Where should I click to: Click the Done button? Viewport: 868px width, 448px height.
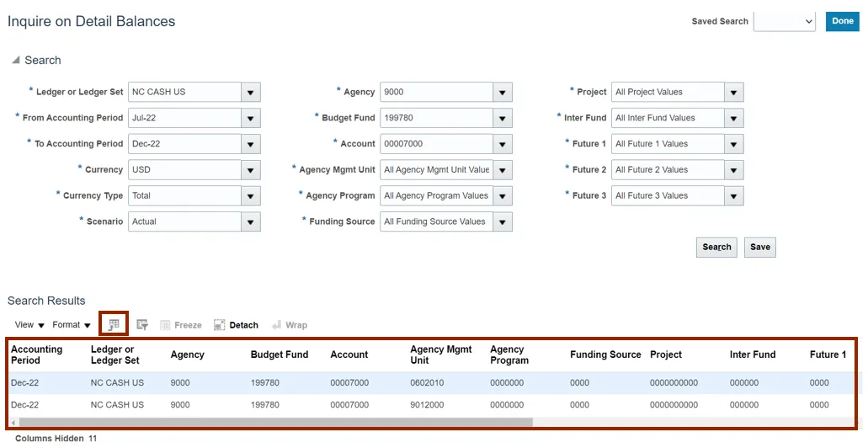pyautogui.click(x=842, y=21)
